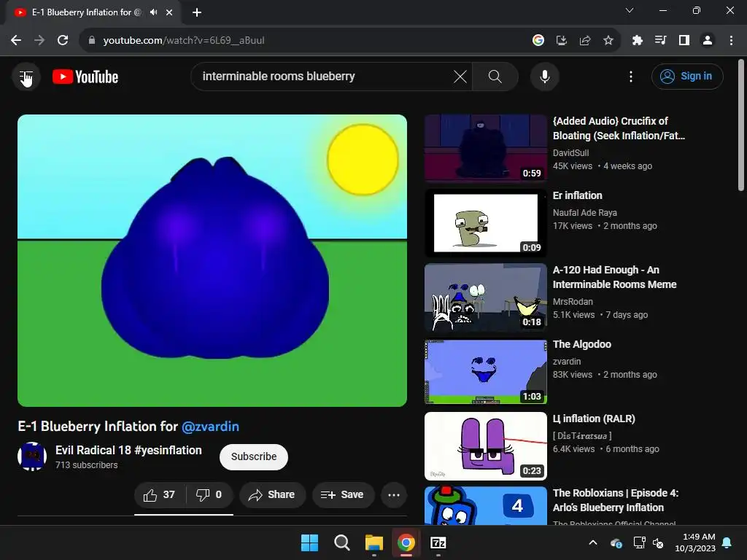Show hidden system tray icons chevron
Screen dimensions: 747x560
593,542
